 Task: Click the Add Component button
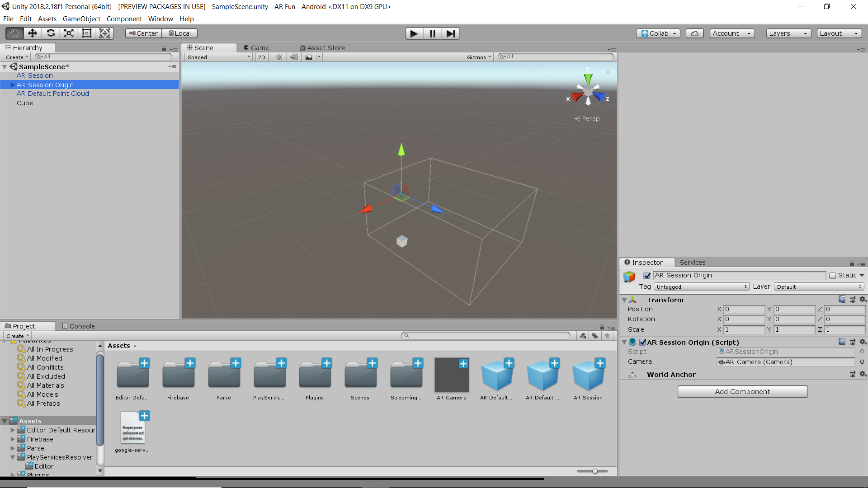[742, 392]
